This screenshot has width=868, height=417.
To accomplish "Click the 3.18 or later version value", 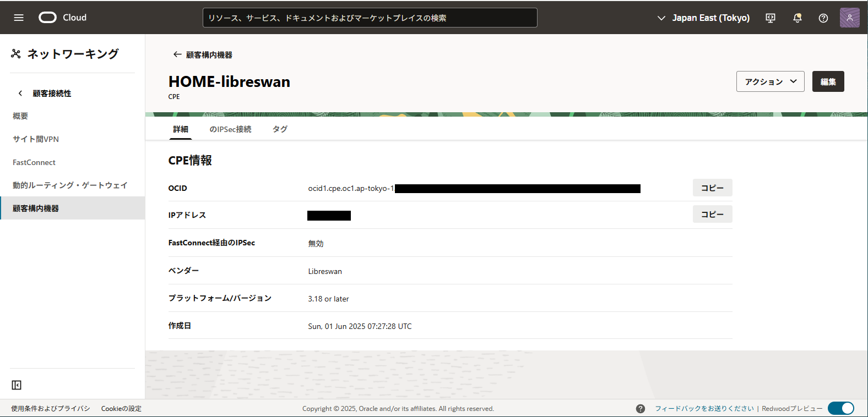I will tap(328, 299).
